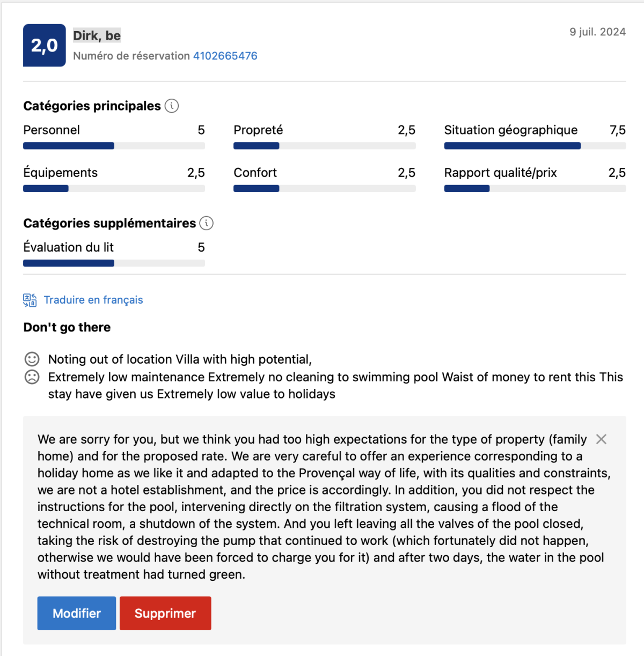The image size is (644, 656).
Task: Click the Équipements rating bar
Action: coord(114,188)
